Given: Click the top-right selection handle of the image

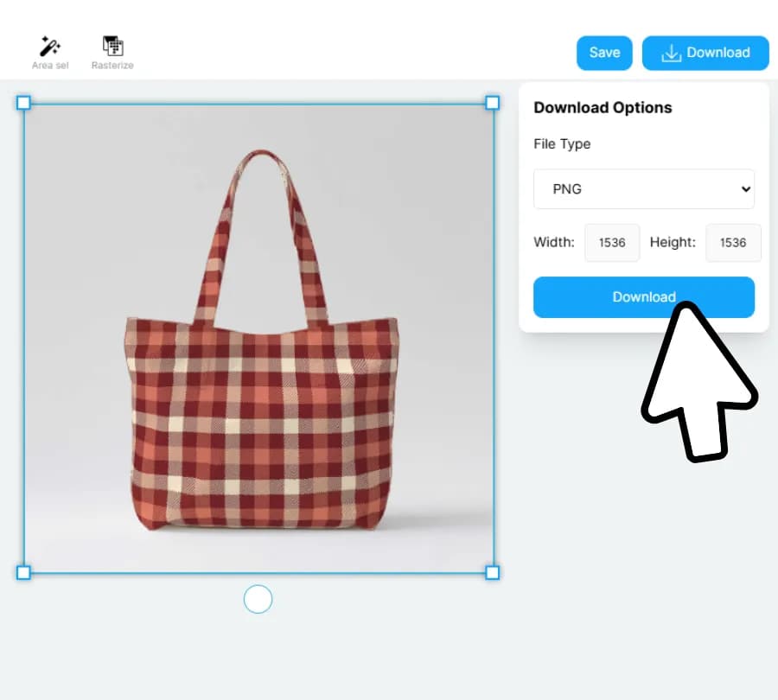Looking at the screenshot, I should point(492,103).
